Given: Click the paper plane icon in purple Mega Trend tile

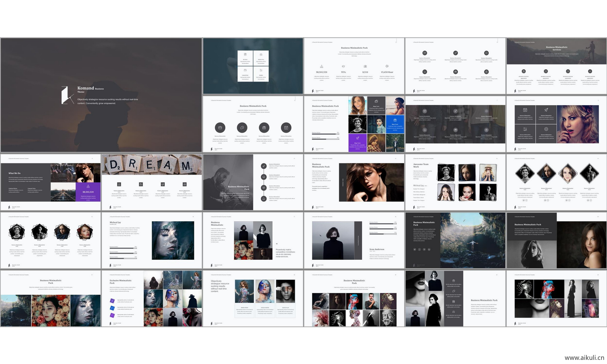Looking at the screenshot, I should 357,138.
